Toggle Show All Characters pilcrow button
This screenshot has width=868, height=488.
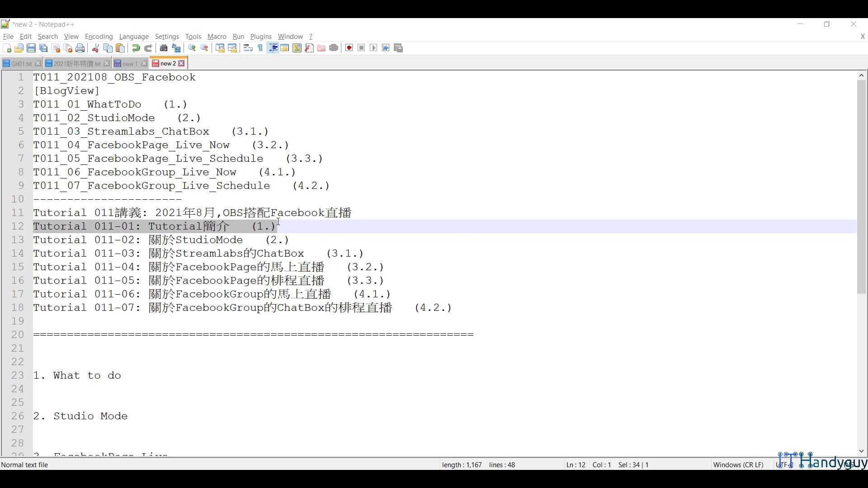coord(260,48)
